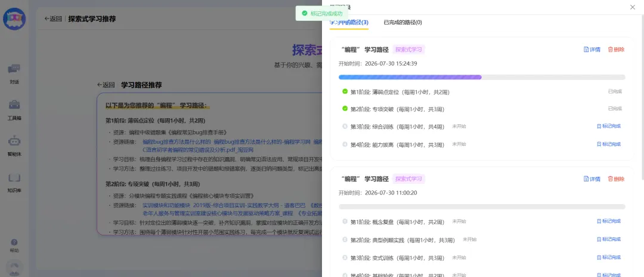Screen dimensions: 644x277
Task: Open the 工具箱 toolbox in sidebar
Action: [x=14, y=110]
